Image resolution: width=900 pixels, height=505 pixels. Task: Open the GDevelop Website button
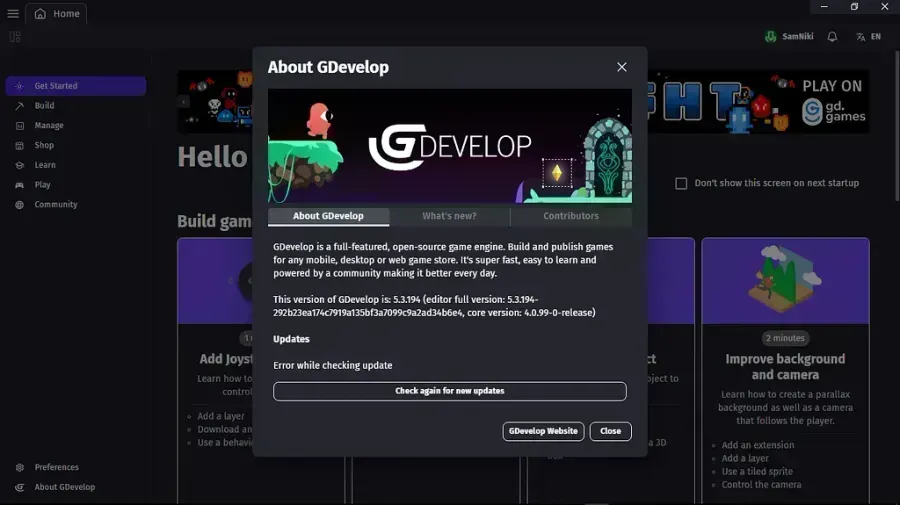click(x=543, y=431)
